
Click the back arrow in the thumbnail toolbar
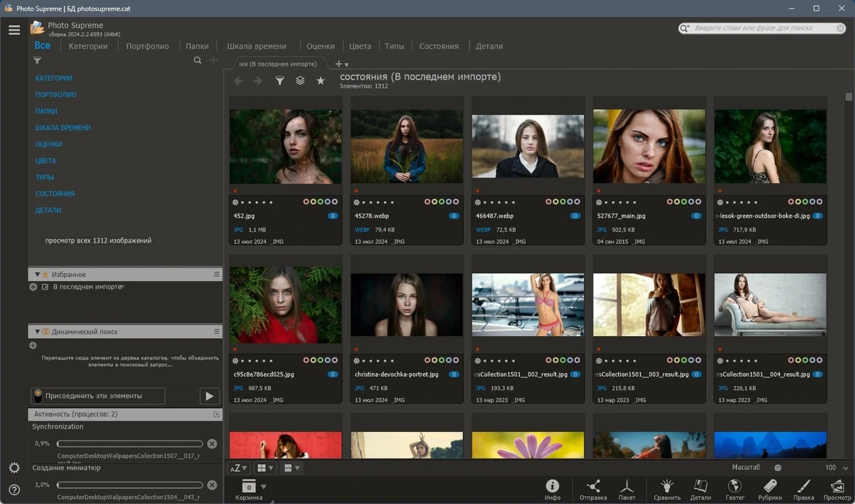click(239, 81)
